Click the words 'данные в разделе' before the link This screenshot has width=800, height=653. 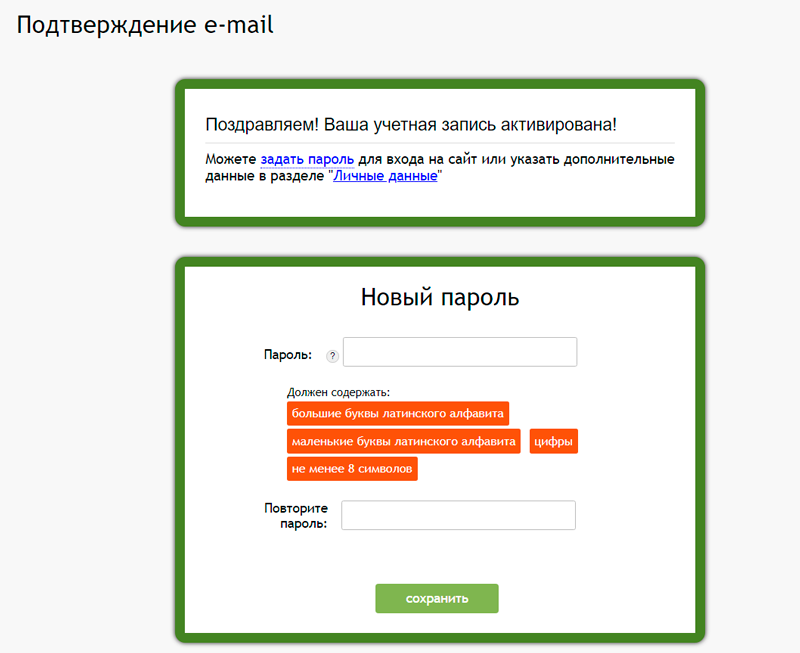coord(264,176)
